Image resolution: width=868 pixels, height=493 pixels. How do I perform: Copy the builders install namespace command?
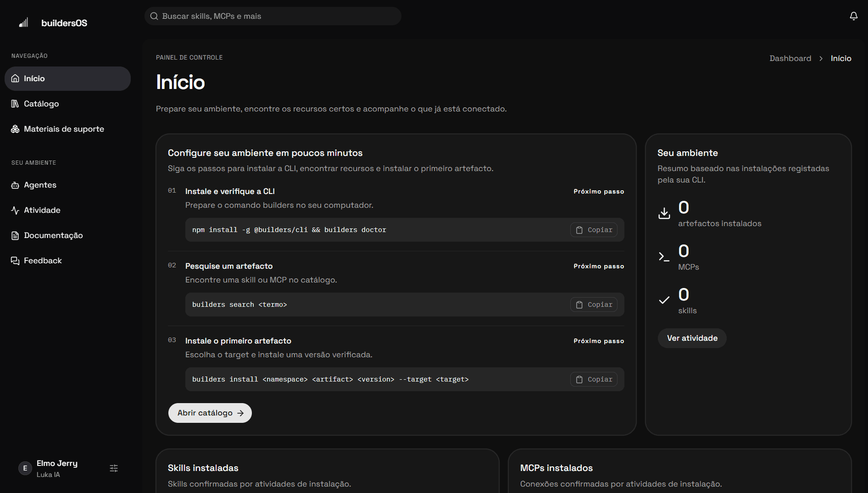click(x=594, y=379)
